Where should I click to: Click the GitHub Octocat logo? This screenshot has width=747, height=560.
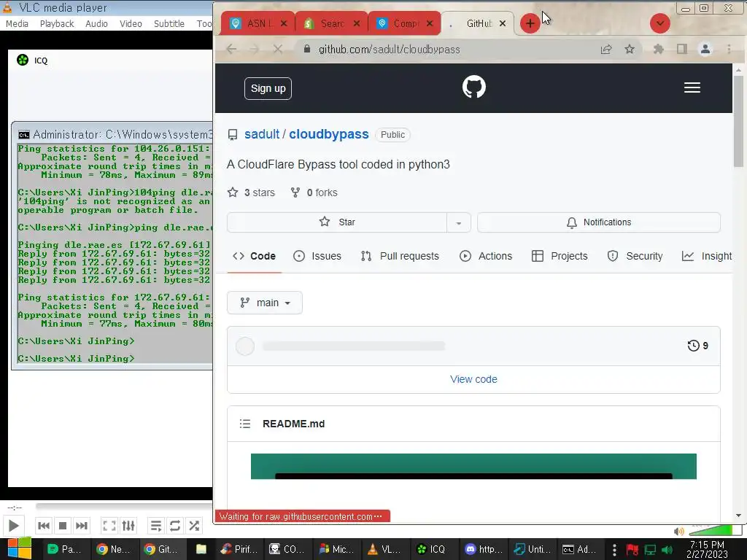(474, 87)
